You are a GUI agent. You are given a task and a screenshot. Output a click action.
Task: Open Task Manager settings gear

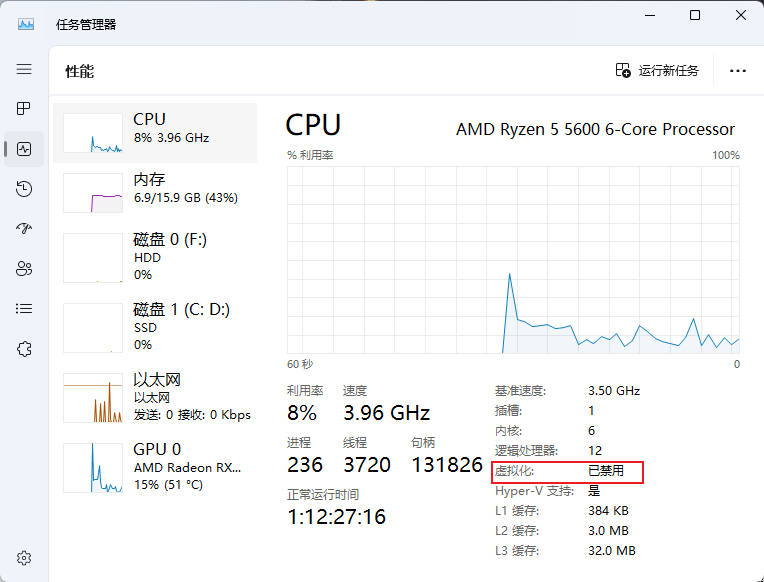tap(24, 558)
